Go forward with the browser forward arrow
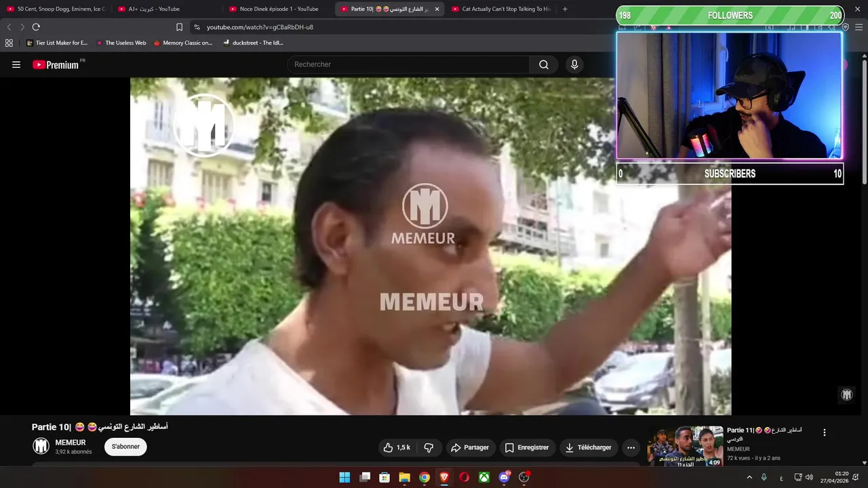This screenshot has width=868, height=488. click(x=22, y=27)
